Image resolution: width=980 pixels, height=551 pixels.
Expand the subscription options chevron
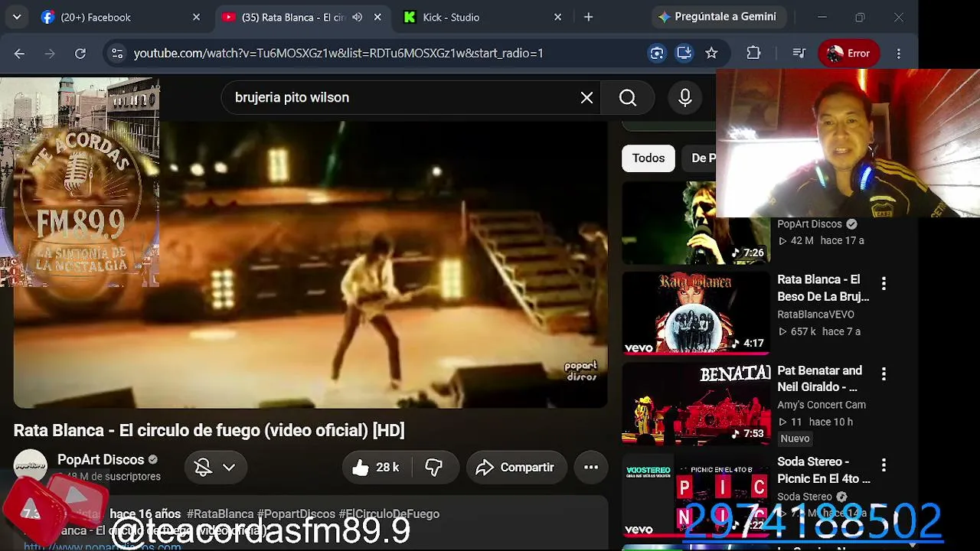[229, 467]
